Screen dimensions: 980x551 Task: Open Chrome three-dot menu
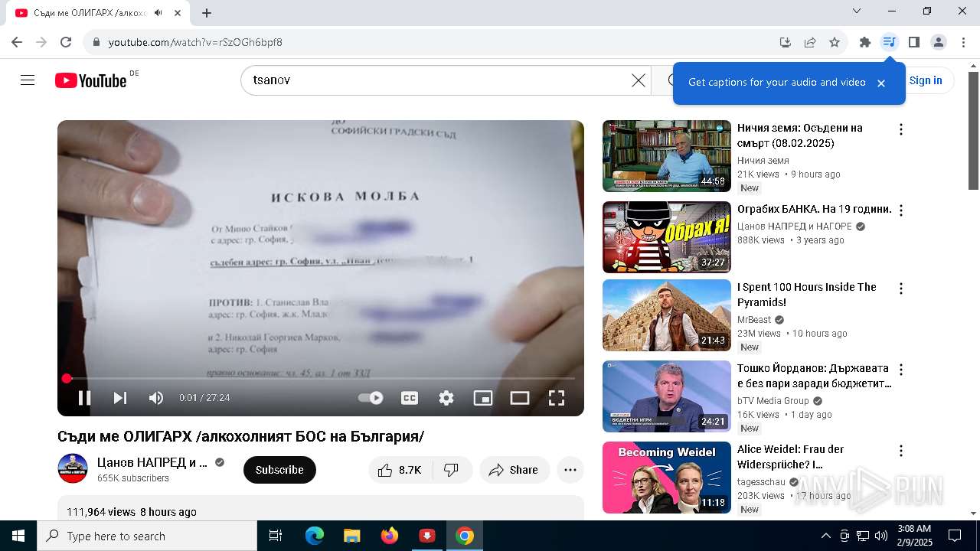point(963,42)
